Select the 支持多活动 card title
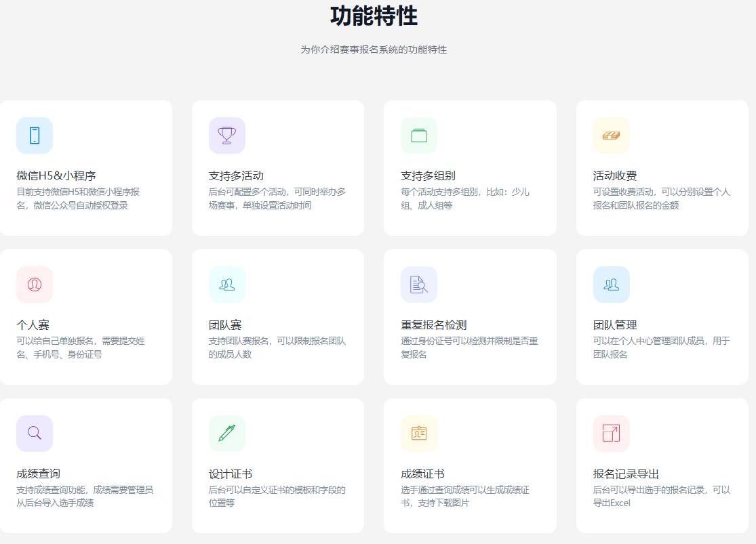The image size is (756, 544). (236, 176)
